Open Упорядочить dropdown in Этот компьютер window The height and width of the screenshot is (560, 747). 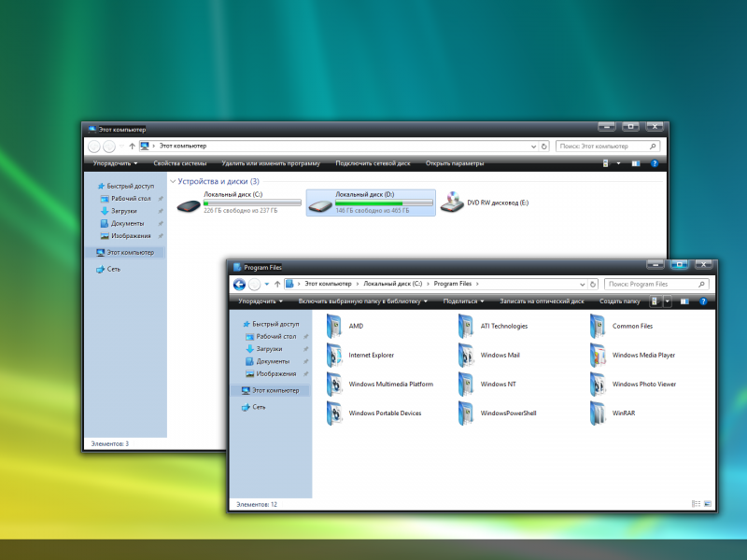point(115,163)
